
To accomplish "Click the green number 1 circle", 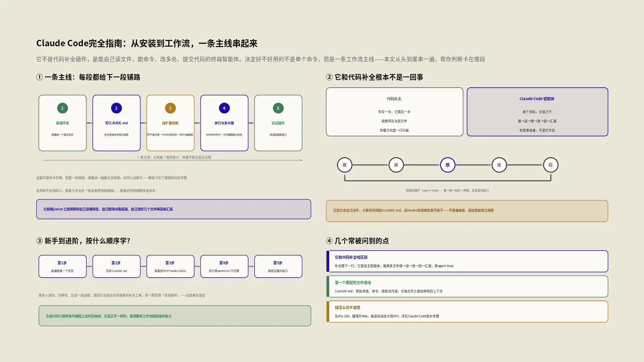I will click(62, 108).
